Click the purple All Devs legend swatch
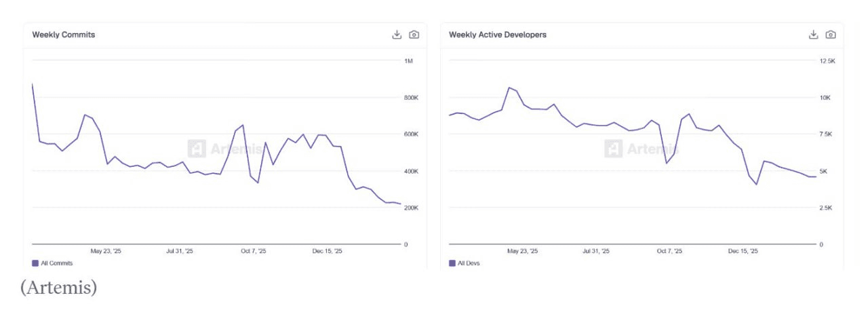The height and width of the screenshot is (319, 868). click(x=452, y=263)
